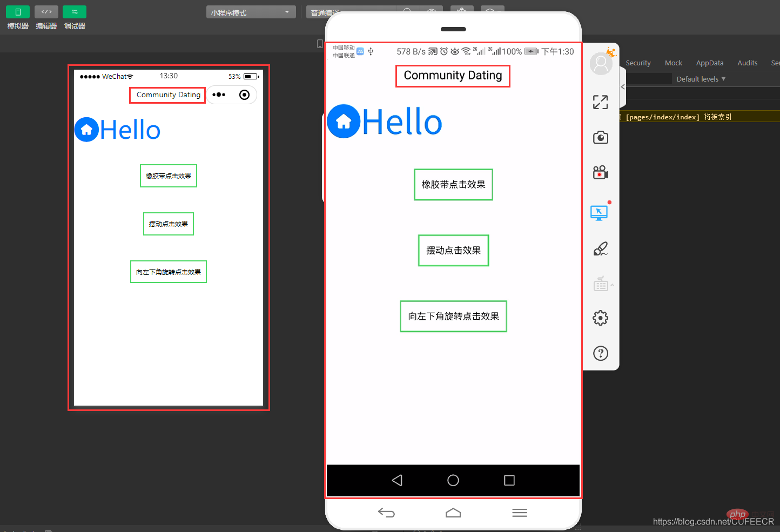Open the Default levels filter dropdown
This screenshot has width=780, height=532.
pos(700,78)
